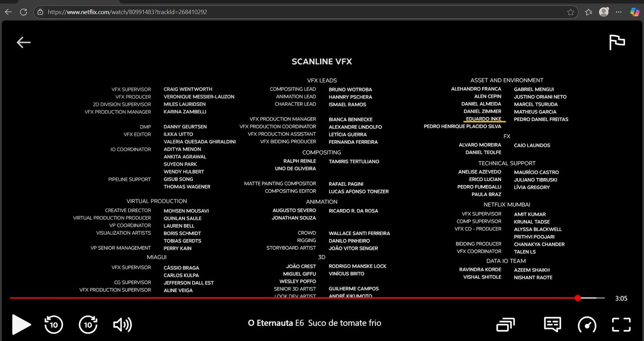Screen dimensions: 644x341
Task: Open the episodes list icon
Action: [x=505, y=325]
